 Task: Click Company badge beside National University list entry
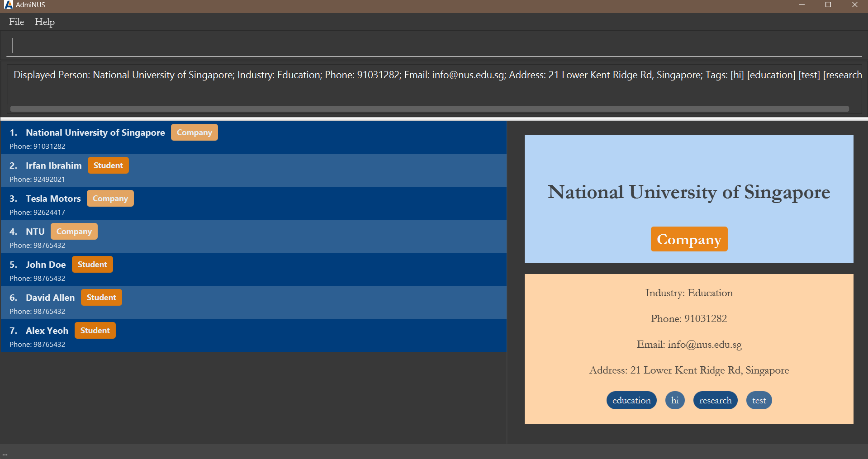tap(194, 132)
